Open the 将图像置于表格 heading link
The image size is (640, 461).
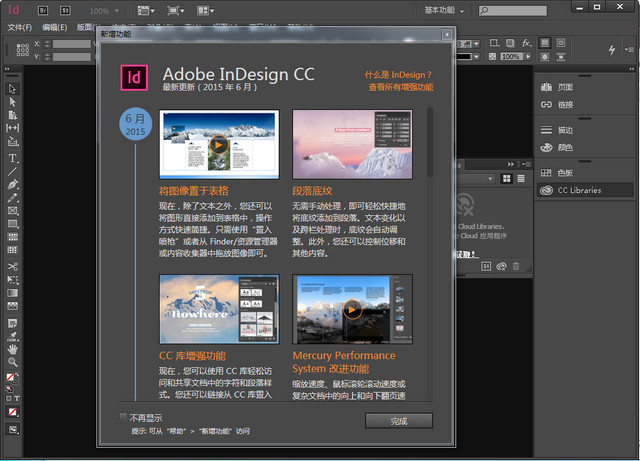tap(194, 191)
